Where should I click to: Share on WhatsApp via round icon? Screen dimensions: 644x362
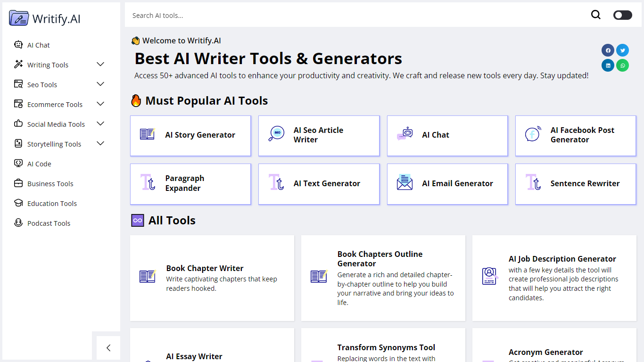coord(623,66)
